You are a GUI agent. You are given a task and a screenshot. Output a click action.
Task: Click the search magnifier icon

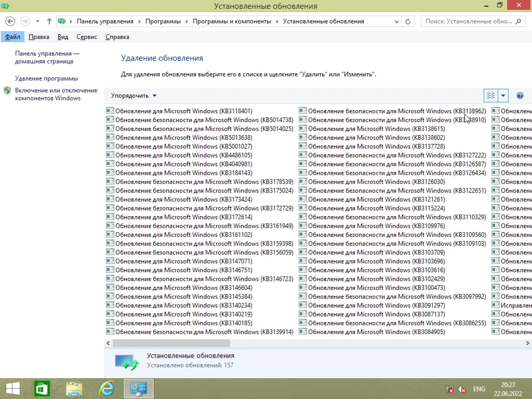coord(518,21)
